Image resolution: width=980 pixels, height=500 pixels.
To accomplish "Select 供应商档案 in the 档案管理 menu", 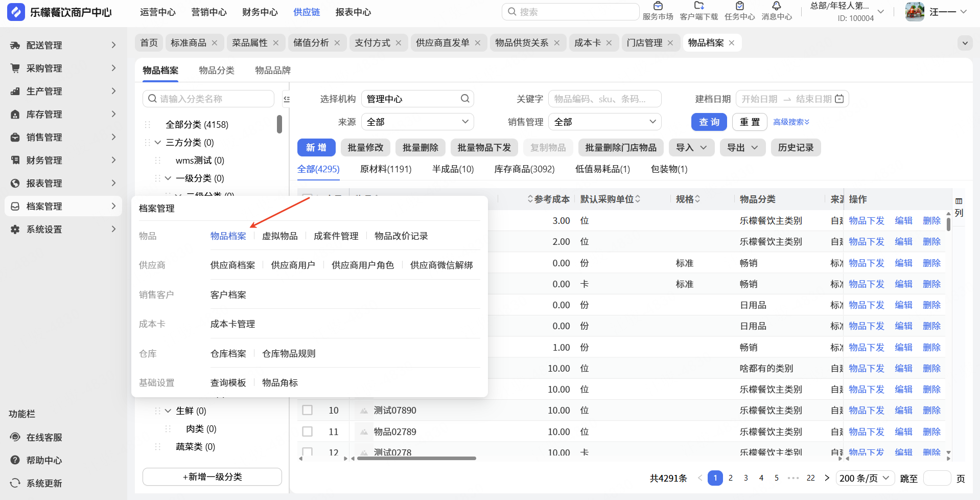I will coord(232,265).
